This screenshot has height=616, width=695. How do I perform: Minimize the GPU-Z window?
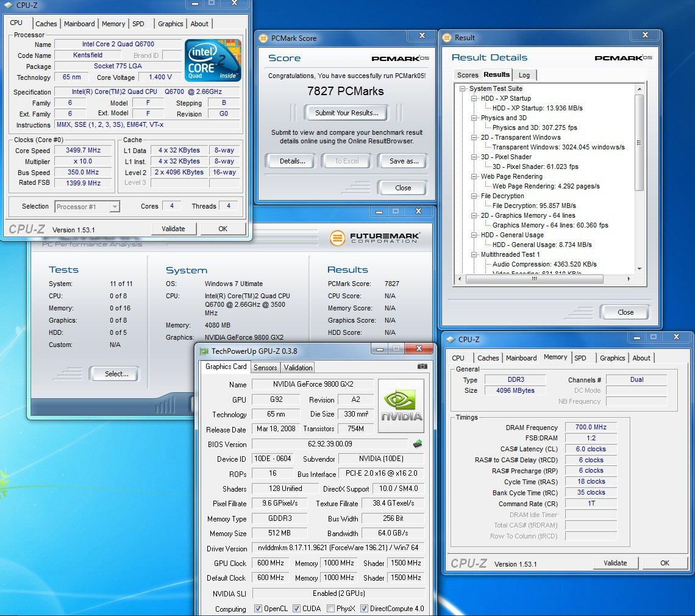coord(379,349)
